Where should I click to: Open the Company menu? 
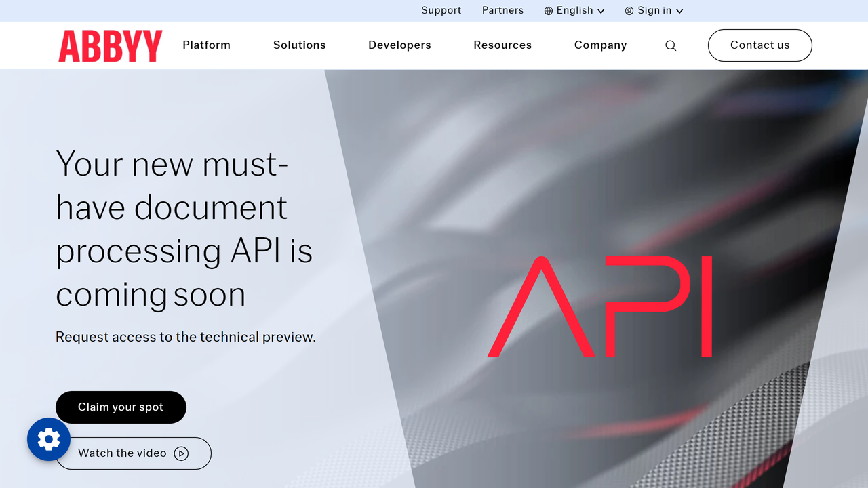pyautogui.click(x=600, y=45)
